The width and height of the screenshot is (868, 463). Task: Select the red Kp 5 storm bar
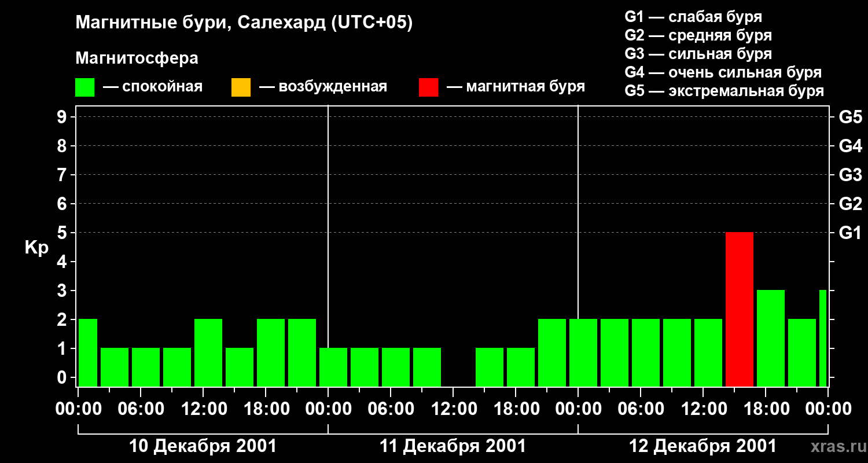(x=740, y=310)
